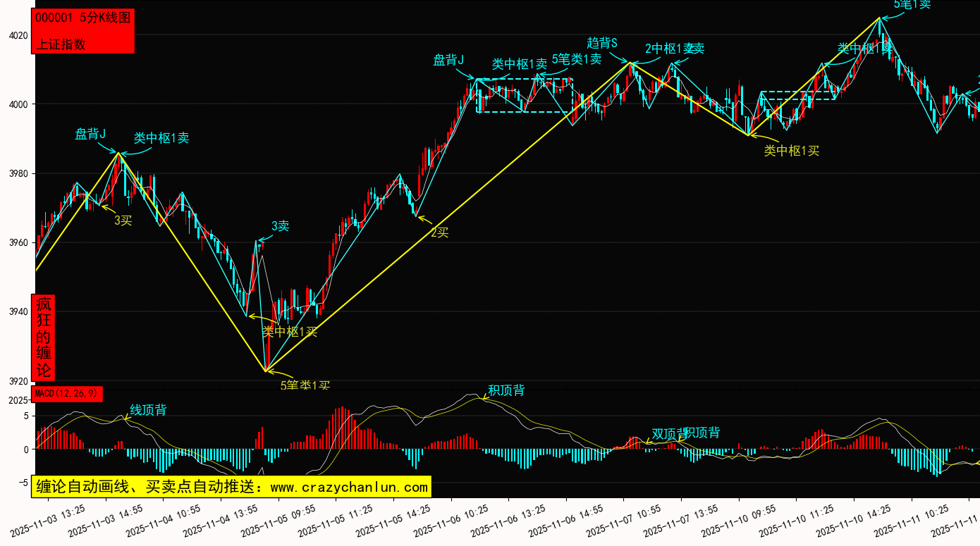Screen dimensions: 980x546
Task: Select the 双顶背 MACD annotation
Action: click(x=667, y=433)
